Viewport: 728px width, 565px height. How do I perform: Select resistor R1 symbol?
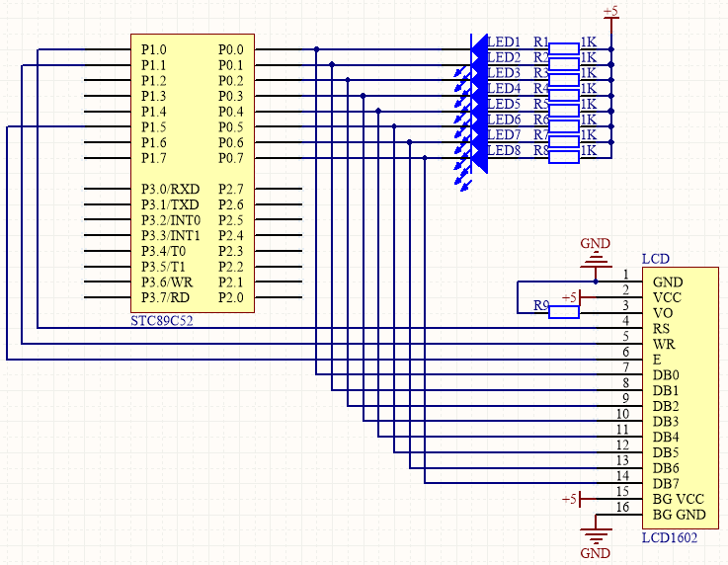coord(564,48)
